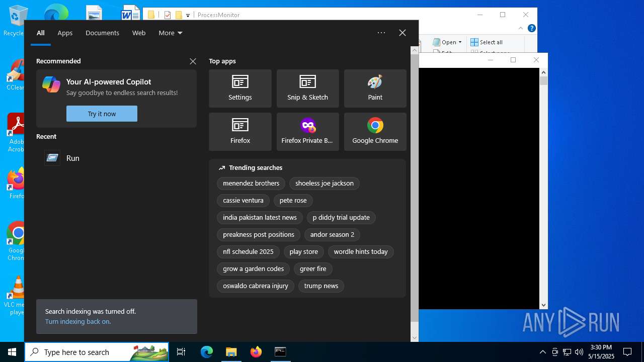Search trending menendez brothers

coord(251,183)
